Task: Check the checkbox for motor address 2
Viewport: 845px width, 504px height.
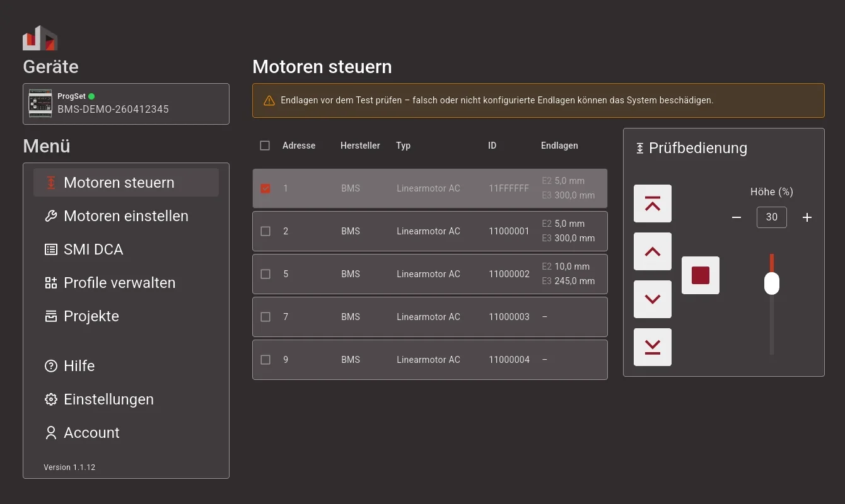Action: pos(265,231)
